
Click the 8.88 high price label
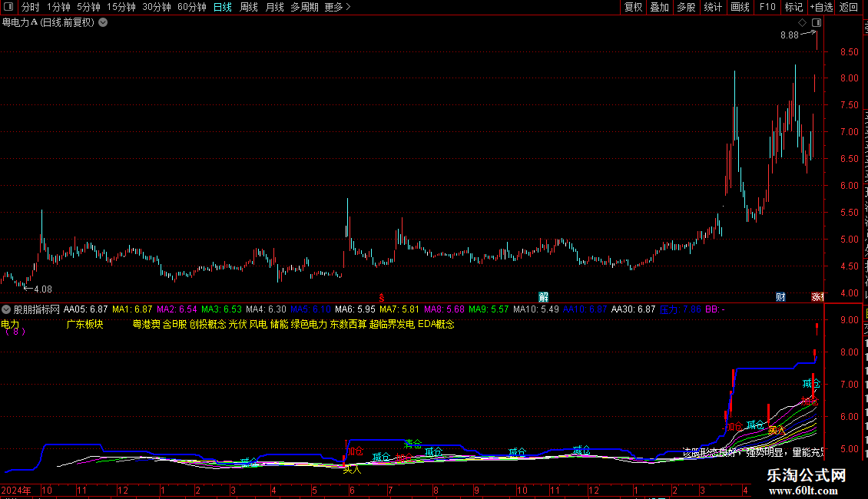pyautogui.click(x=790, y=35)
